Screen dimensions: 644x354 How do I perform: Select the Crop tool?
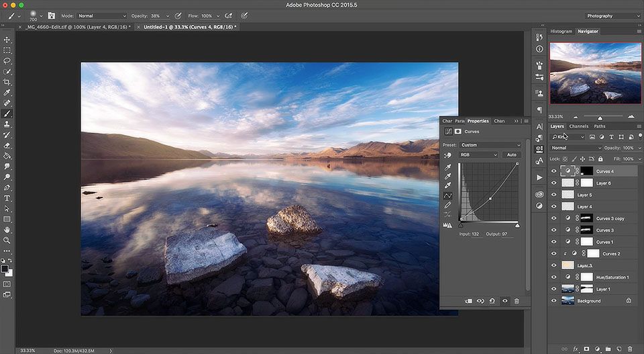[7, 82]
